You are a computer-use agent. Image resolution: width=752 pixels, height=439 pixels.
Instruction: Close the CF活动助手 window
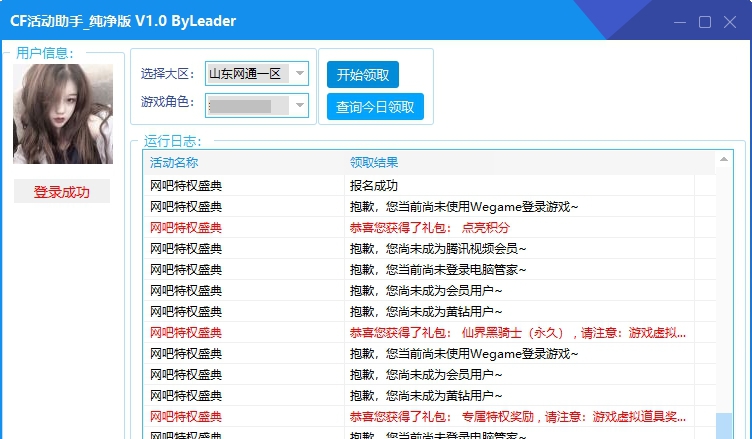pos(730,22)
